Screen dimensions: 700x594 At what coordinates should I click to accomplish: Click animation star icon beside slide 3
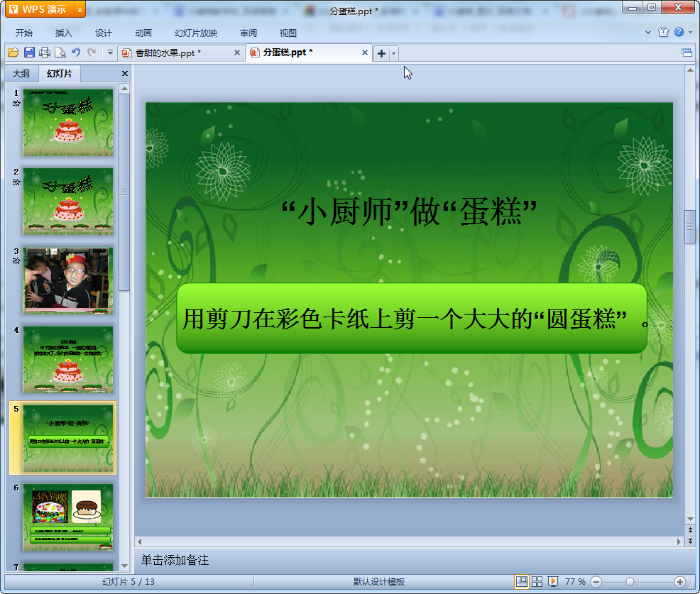tap(16, 261)
